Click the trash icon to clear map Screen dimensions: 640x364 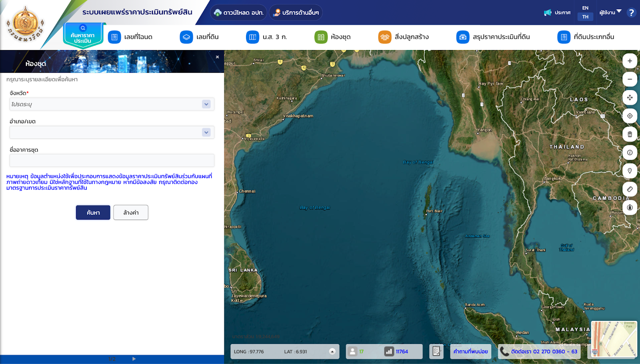tap(630, 134)
